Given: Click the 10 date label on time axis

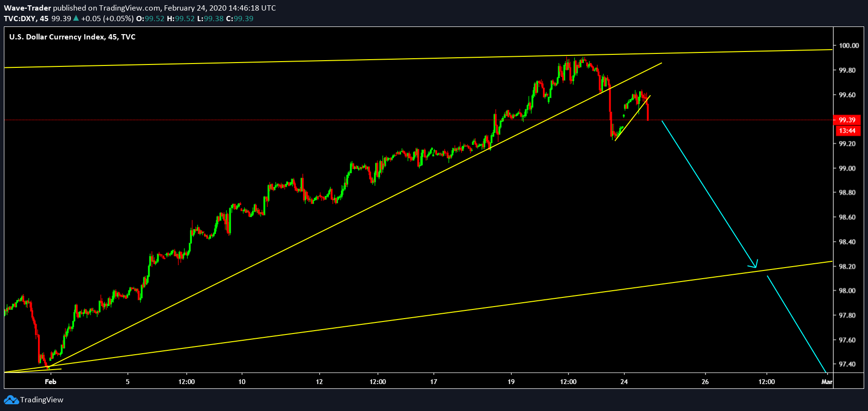Looking at the screenshot, I should click(242, 382).
